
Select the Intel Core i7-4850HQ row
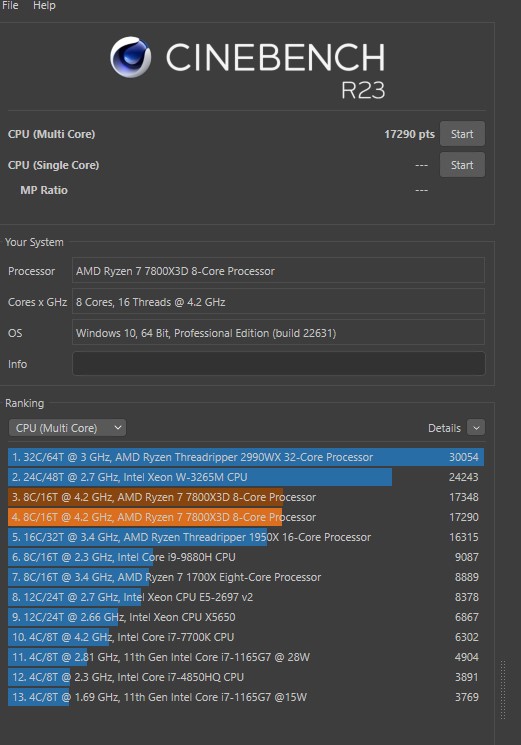pyautogui.click(x=246, y=677)
